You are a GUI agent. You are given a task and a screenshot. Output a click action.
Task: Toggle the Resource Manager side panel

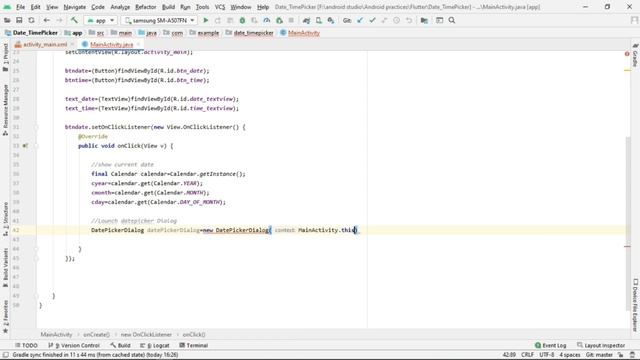(5, 110)
